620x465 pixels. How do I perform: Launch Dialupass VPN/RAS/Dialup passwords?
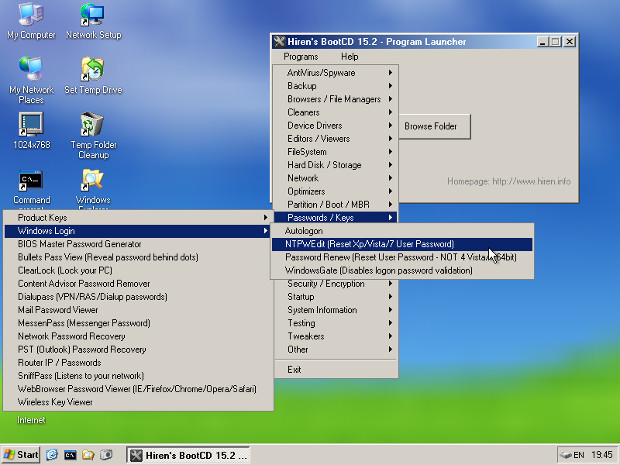138,297
